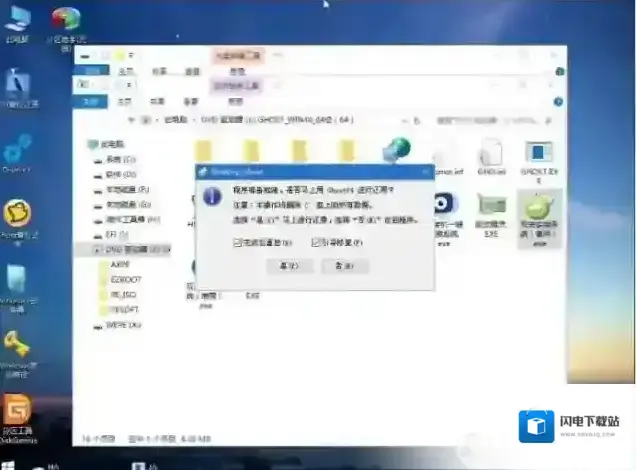Select the GHOST.EXE file icon

(540, 153)
